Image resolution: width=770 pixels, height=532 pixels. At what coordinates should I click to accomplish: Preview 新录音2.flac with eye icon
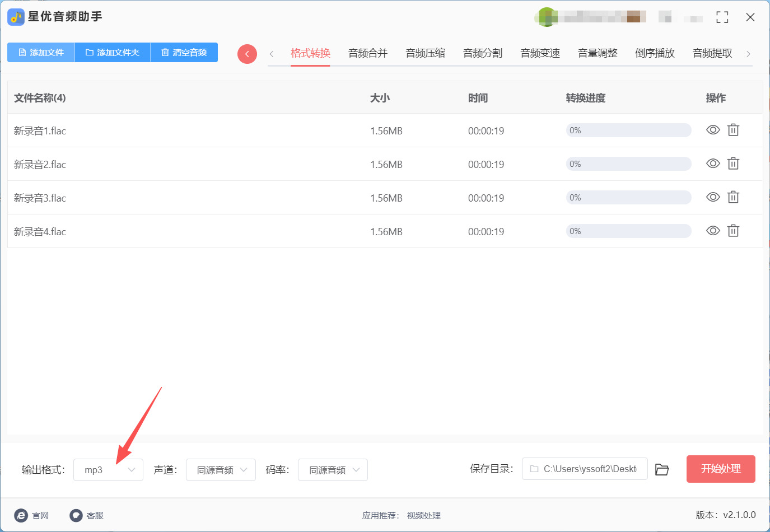(x=713, y=164)
